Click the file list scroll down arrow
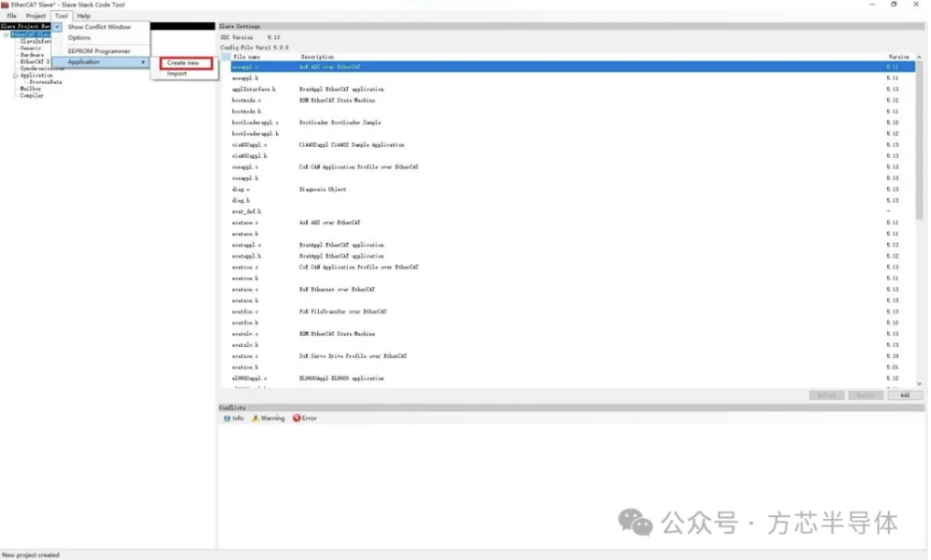 pyautogui.click(x=919, y=384)
